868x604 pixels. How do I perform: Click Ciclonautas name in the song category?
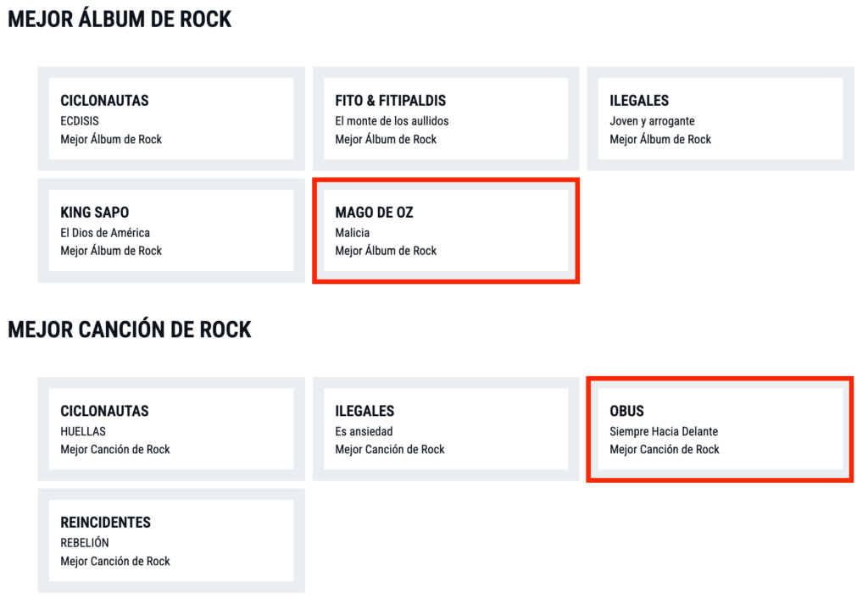[x=104, y=411]
